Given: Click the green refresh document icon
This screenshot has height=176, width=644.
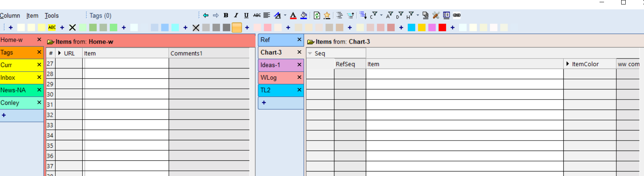Looking at the screenshot, I should (317, 15).
